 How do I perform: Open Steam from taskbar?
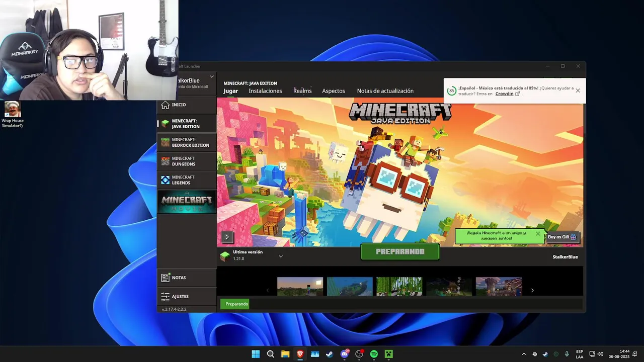tap(330, 354)
